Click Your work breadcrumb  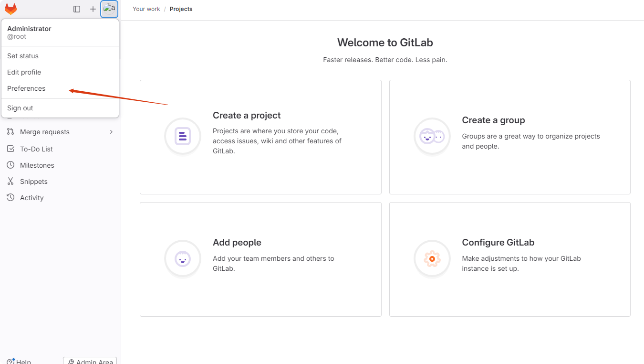(x=146, y=9)
